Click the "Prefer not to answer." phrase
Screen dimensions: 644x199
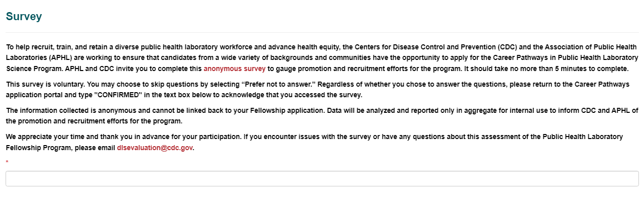[277, 84]
